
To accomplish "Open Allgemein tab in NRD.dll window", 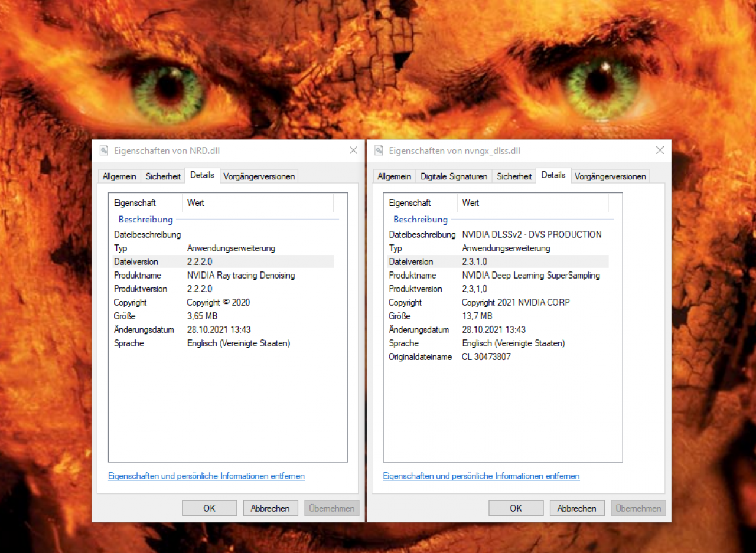I will point(120,176).
